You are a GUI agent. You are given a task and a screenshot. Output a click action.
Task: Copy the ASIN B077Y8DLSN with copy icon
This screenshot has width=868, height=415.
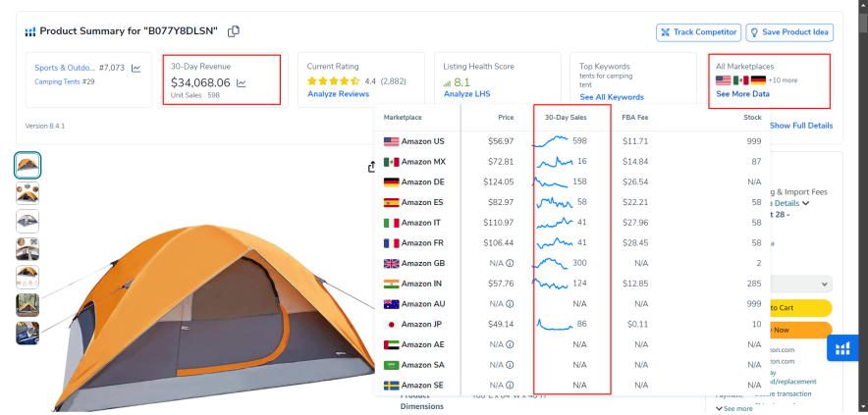[234, 31]
